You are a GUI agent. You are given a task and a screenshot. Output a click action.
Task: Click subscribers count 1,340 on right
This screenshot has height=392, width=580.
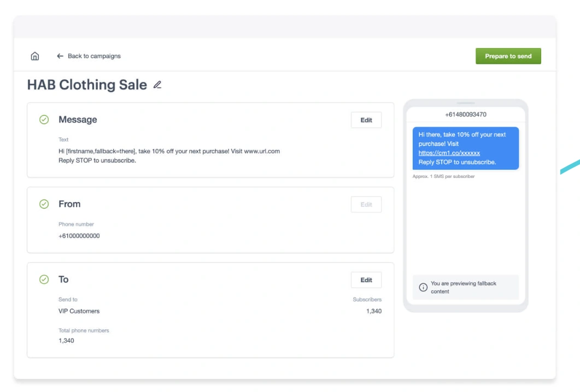coord(374,311)
